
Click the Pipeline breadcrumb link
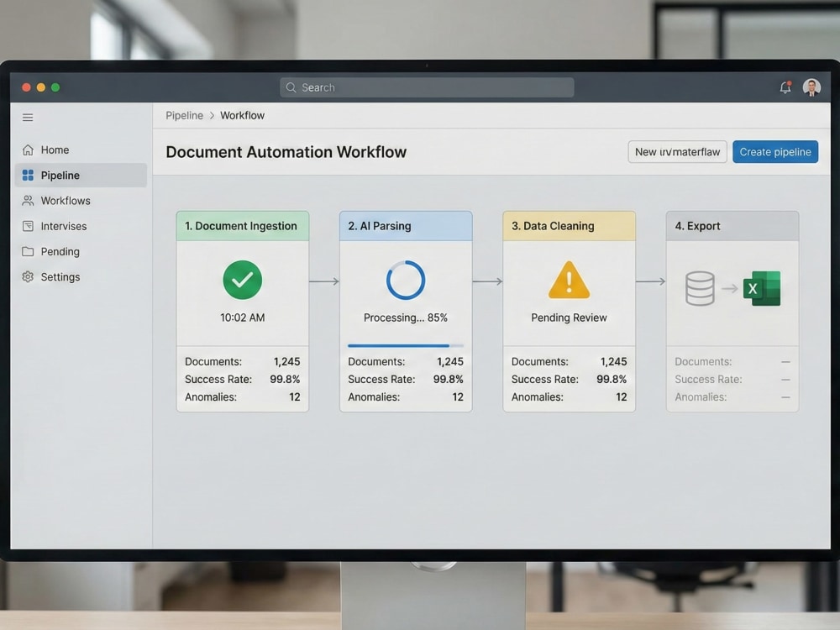184,116
